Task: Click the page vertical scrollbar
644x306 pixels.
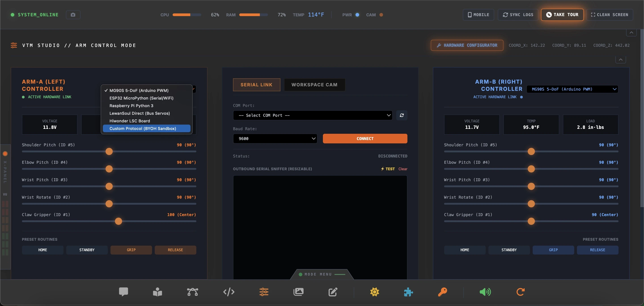Action: [642, 118]
